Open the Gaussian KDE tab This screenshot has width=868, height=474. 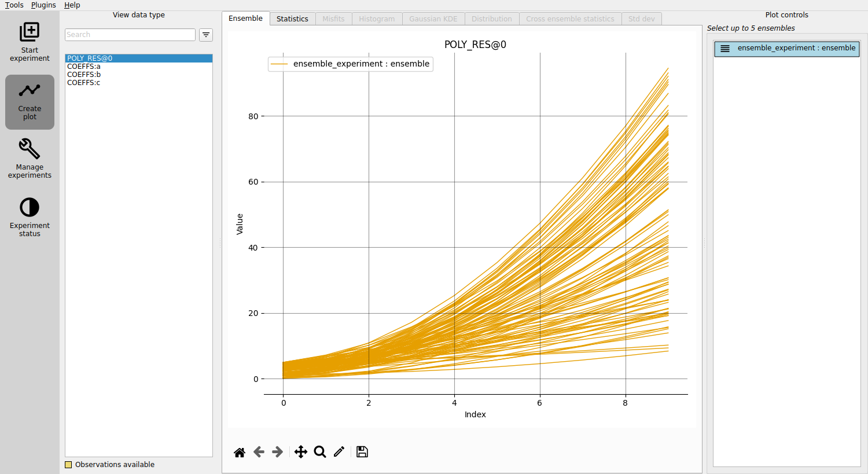tap(433, 19)
